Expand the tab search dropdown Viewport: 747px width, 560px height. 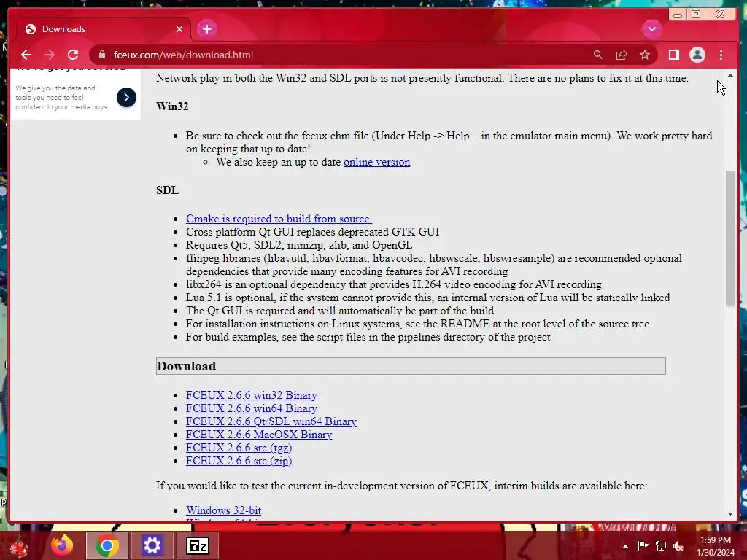tap(651, 29)
